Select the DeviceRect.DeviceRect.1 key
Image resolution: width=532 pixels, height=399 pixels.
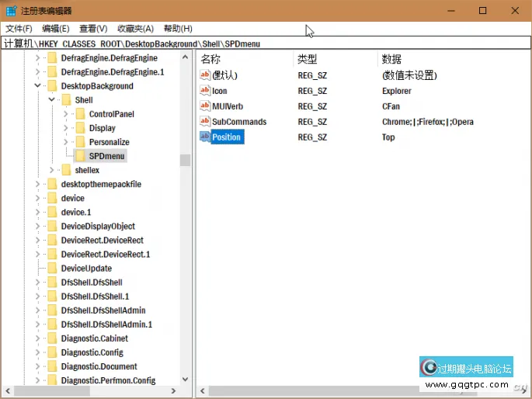coord(106,255)
